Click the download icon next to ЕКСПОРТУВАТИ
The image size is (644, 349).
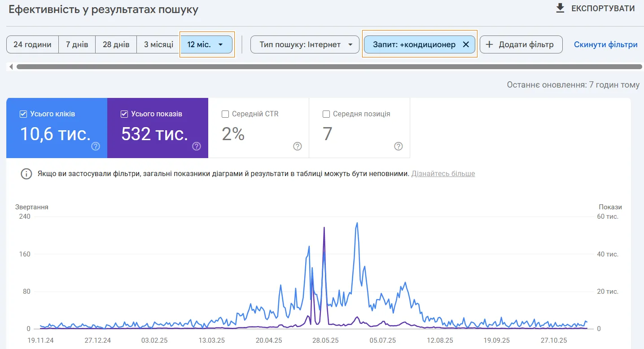coord(560,8)
